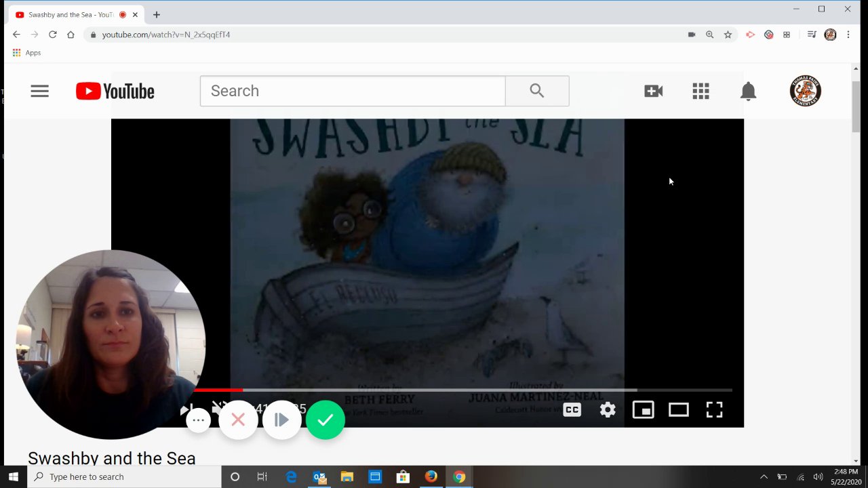The image size is (868, 488).
Task: Reload the current page
Action: 52,35
